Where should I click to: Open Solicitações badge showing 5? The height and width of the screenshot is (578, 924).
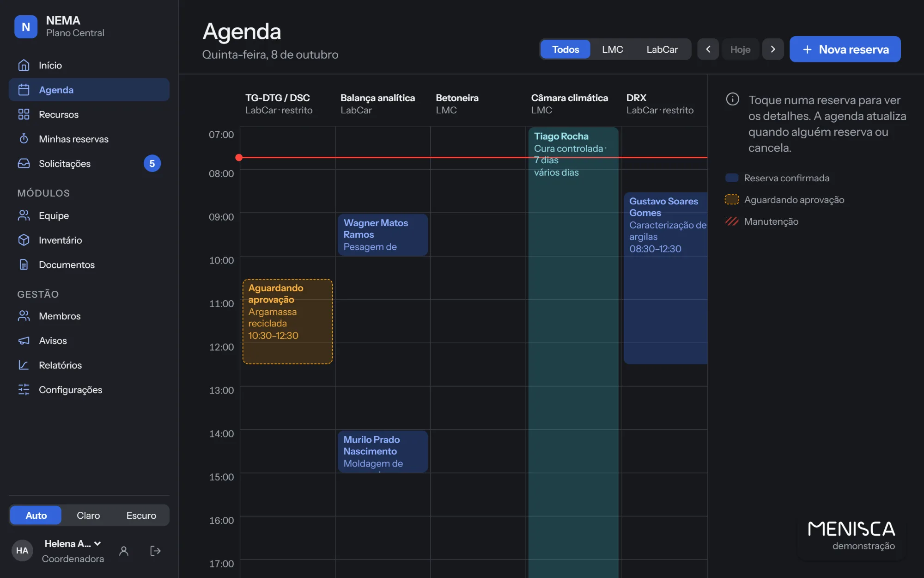pyautogui.click(x=152, y=163)
